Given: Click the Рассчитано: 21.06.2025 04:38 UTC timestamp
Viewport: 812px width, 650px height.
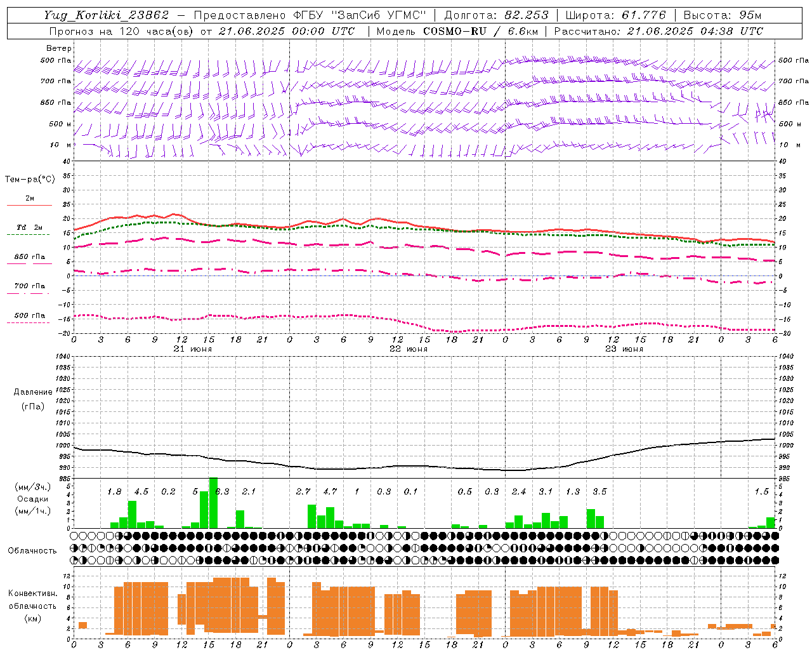Looking at the screenshot, I should [658, 31].
